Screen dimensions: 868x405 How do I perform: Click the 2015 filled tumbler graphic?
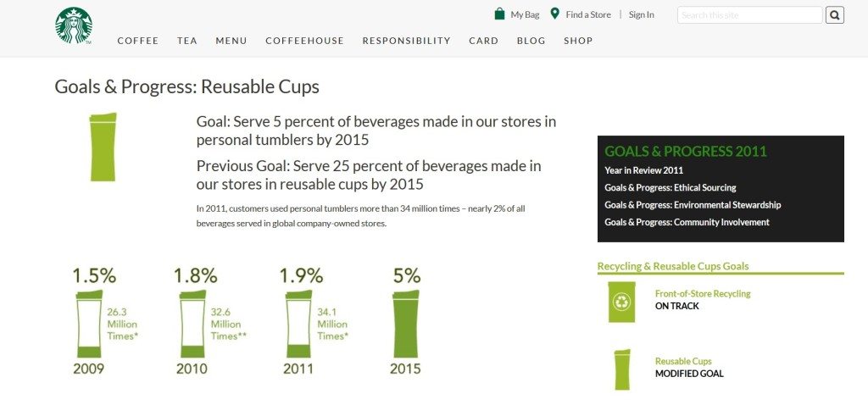click(x=406, y=325)
